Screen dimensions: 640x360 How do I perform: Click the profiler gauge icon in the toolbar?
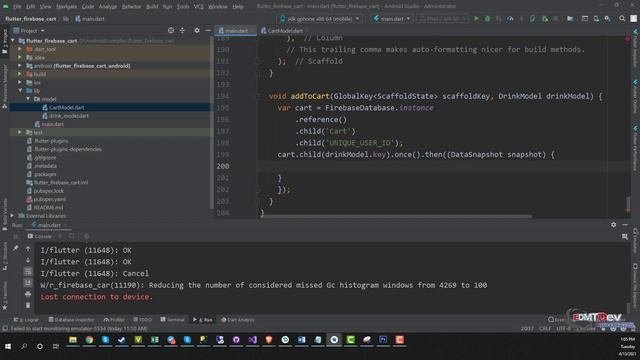point(510,19)
